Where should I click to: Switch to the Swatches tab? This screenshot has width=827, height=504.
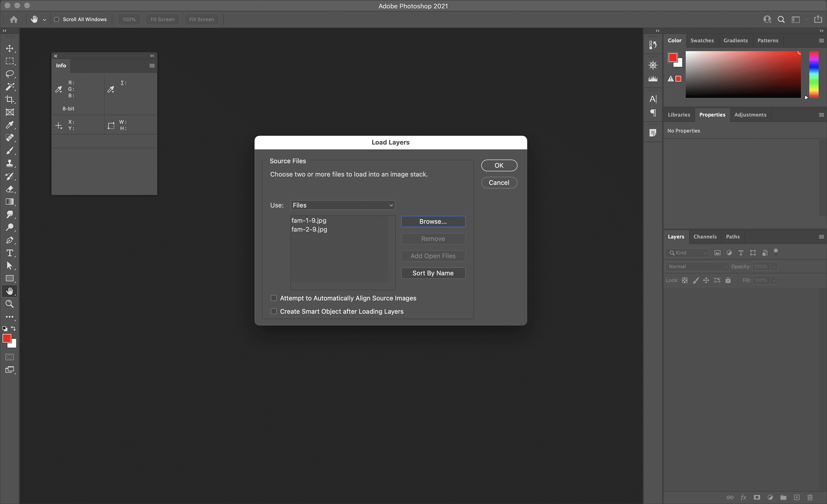pos(702,40)
